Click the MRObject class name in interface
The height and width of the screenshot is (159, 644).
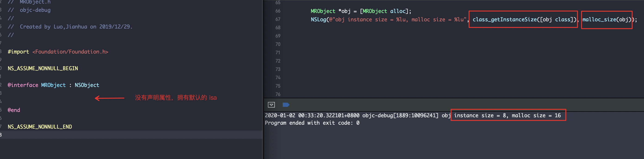point(53,85)
